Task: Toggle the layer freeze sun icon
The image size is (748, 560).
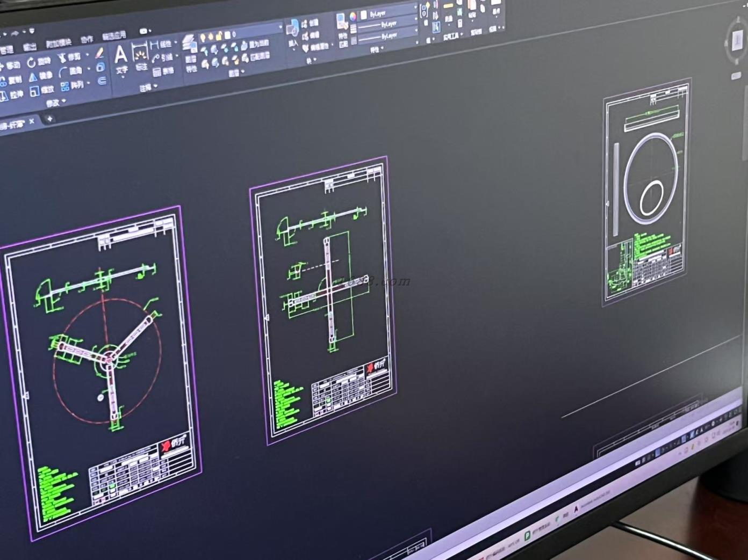Action: click(x=211, y=36)
